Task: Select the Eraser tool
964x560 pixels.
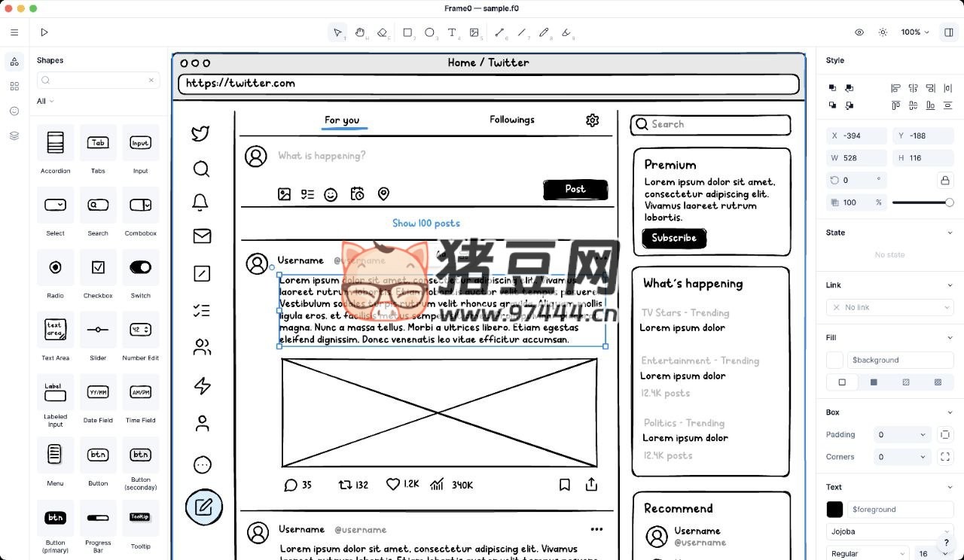Action: point(383,32)
